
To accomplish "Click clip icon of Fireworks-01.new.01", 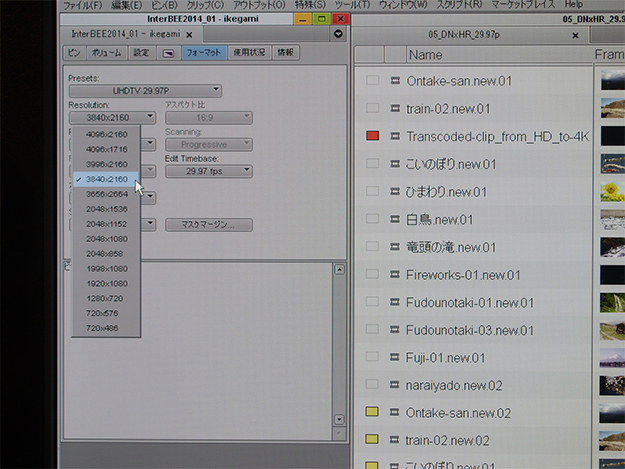I will pyautogui.click(x=395, y=274).
